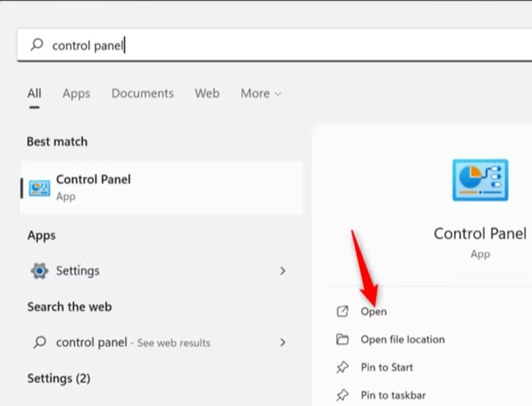Click the large Control Panel icon in preview pane
Screen dimensions: 532x406
(480, 180)
